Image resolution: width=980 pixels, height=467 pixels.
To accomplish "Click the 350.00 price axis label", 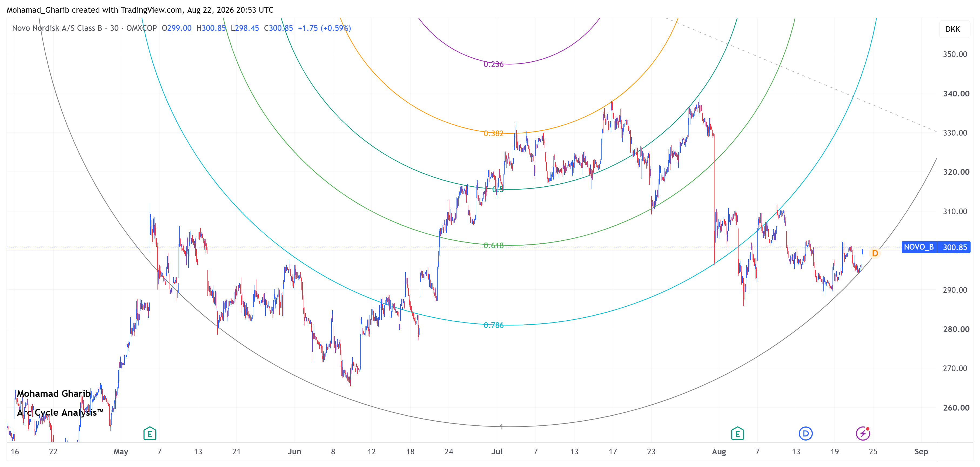I will 955,54.
